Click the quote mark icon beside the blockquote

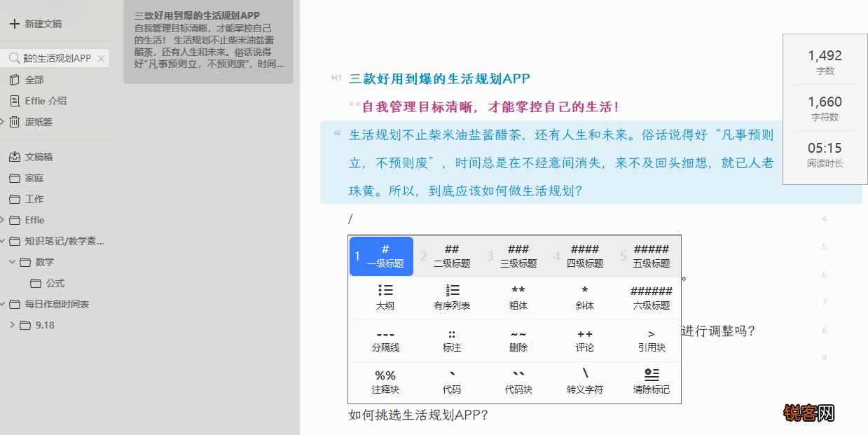(x=338, y=133)
